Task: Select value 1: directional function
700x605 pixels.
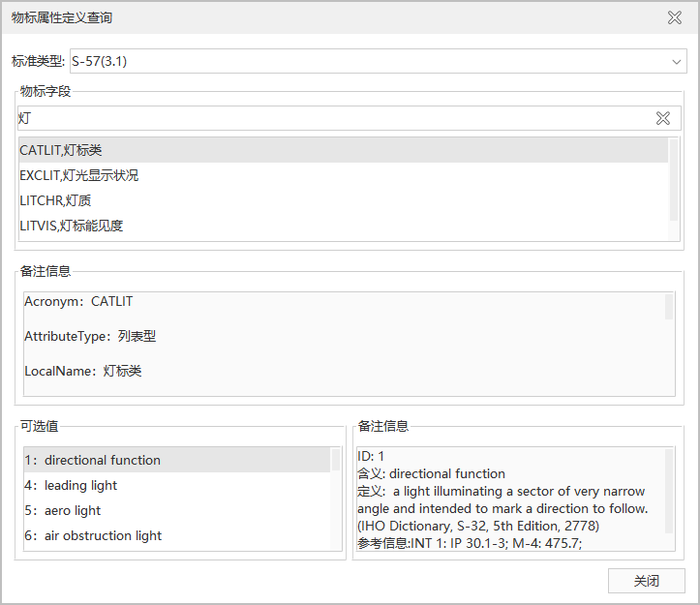Action: [93, 460]
